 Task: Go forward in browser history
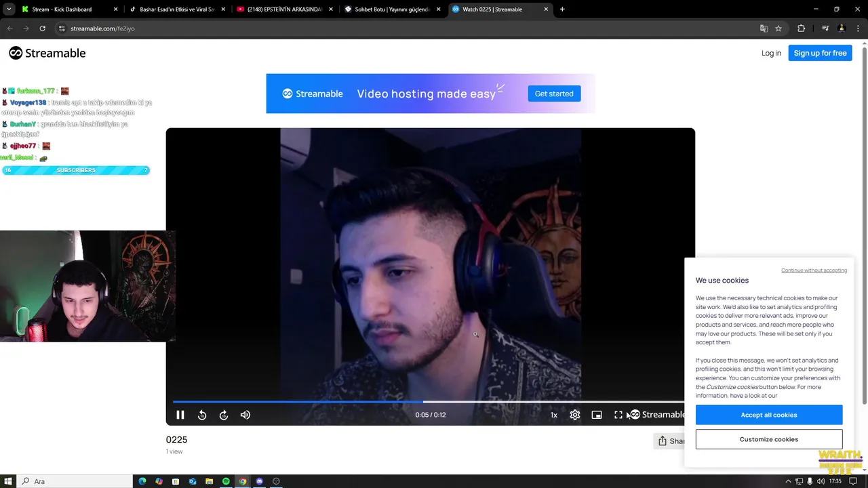pos(26,28)
